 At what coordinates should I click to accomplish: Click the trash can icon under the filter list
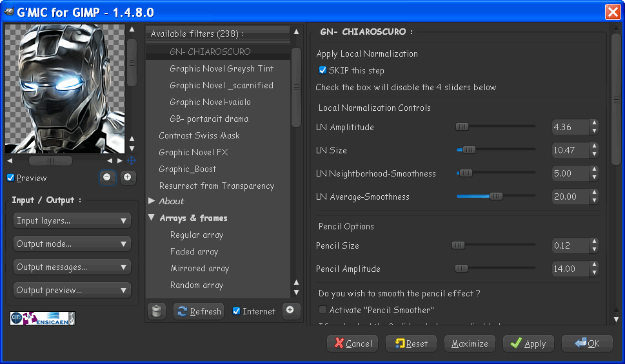[157, 311]
